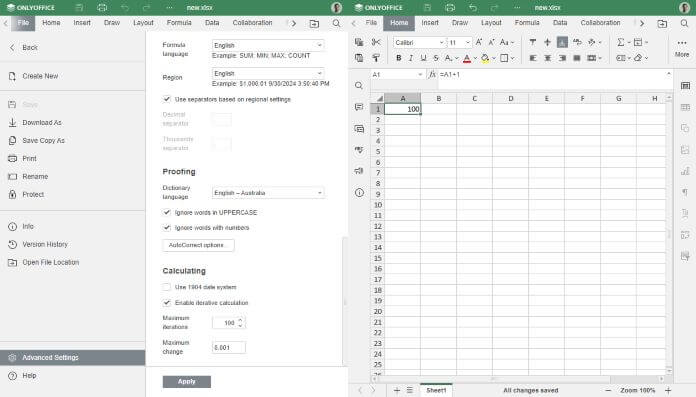Open Comments panel in left sidebar

(359, 107)
